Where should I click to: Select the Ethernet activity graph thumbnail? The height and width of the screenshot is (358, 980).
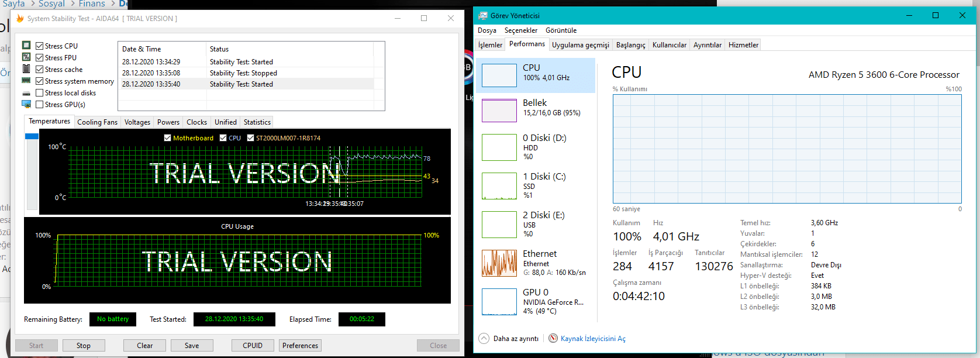click(499, 263)
